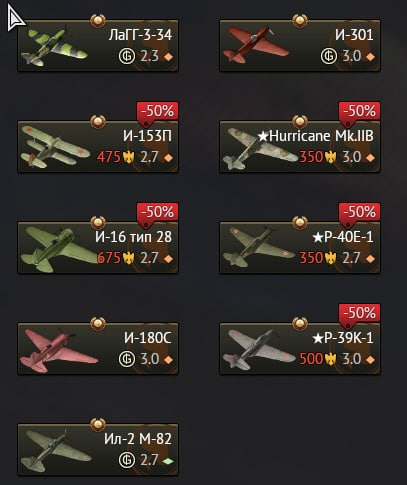Open the И-301 premium aircraft card

(300, 45)
